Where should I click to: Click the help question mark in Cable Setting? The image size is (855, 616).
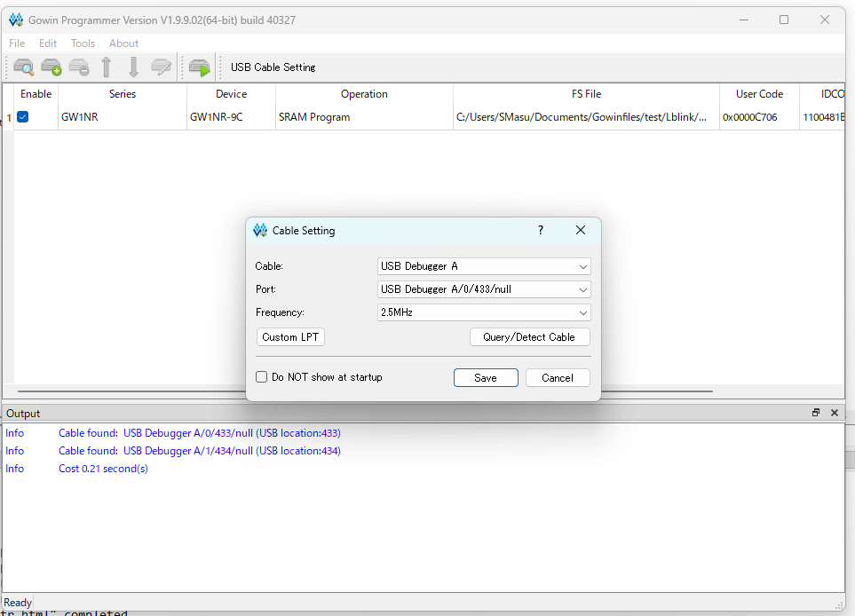tap(541, 230)
